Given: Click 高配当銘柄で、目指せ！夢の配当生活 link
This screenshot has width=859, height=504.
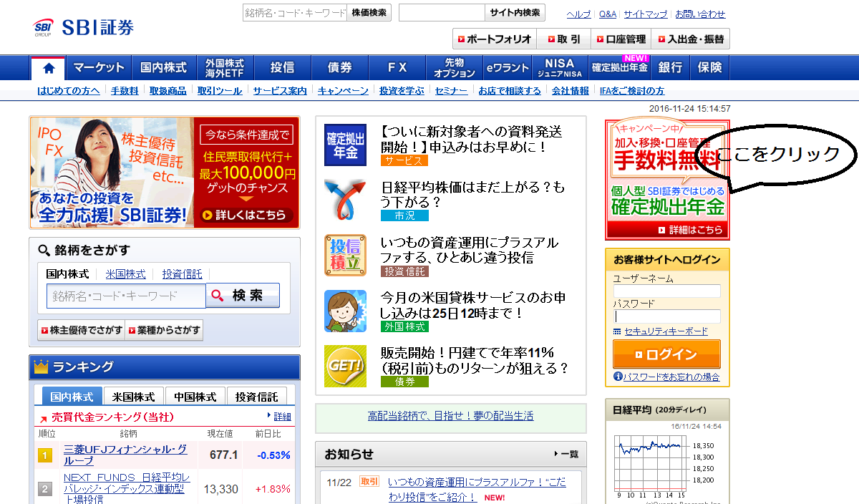Looking at the screenshot, I should 450,416.
